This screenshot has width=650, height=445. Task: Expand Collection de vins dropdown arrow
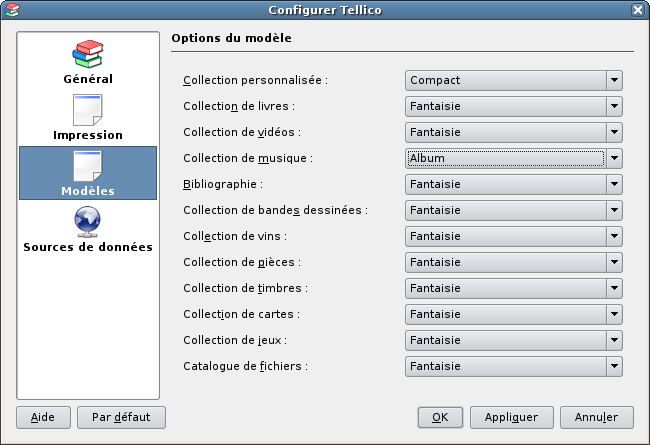[614, 236]
